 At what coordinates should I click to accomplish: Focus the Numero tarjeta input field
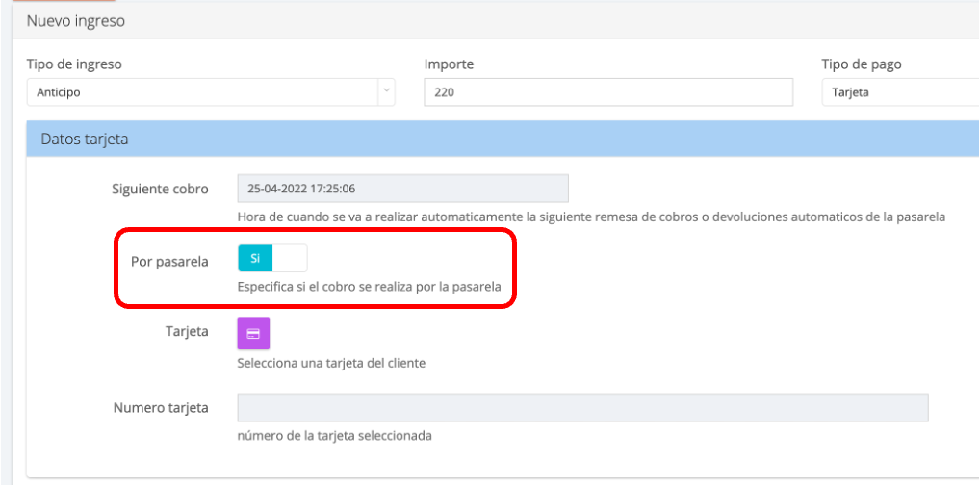(581, 407)
